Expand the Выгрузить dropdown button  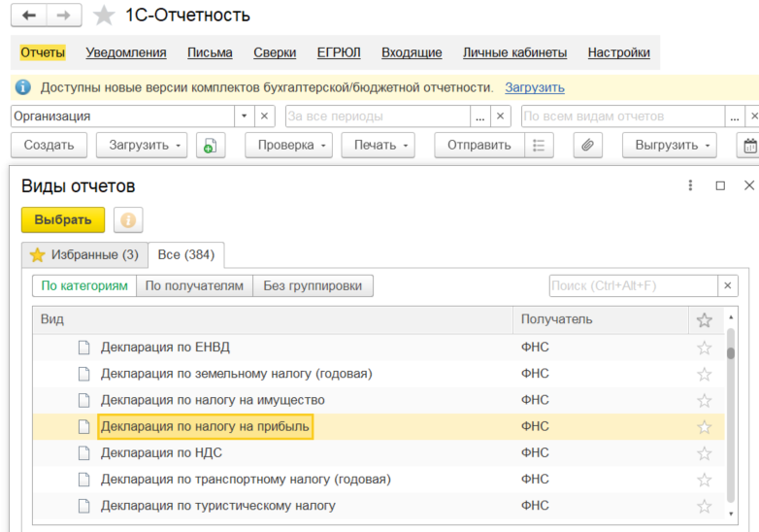[x=670, y=146]
